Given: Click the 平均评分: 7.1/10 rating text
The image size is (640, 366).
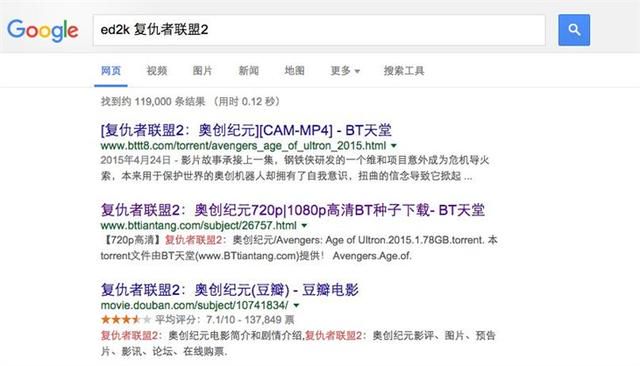Looking at the screenshot, I should [x=195, y=319].
